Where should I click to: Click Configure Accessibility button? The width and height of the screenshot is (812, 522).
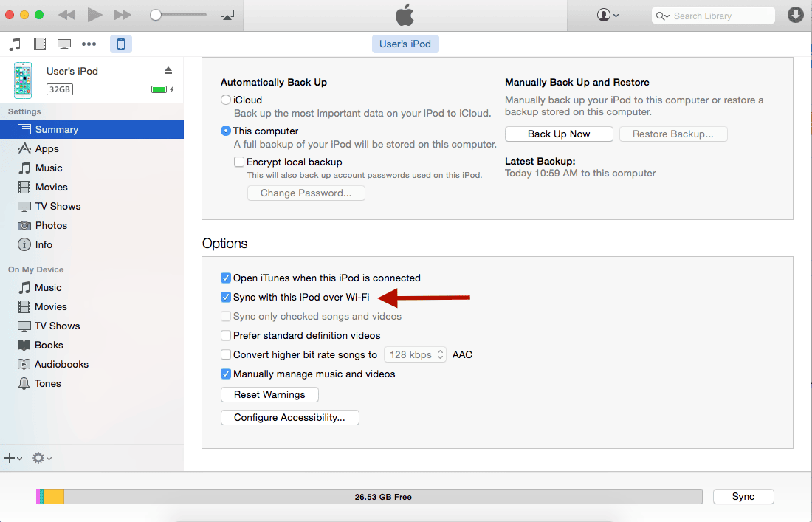(289, 417)
